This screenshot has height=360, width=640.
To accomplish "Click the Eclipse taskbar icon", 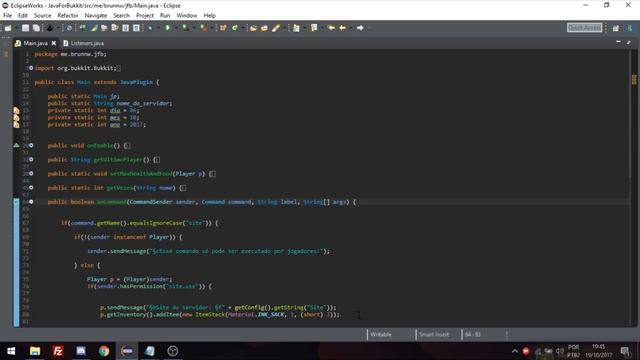I will tap(127, 351).
